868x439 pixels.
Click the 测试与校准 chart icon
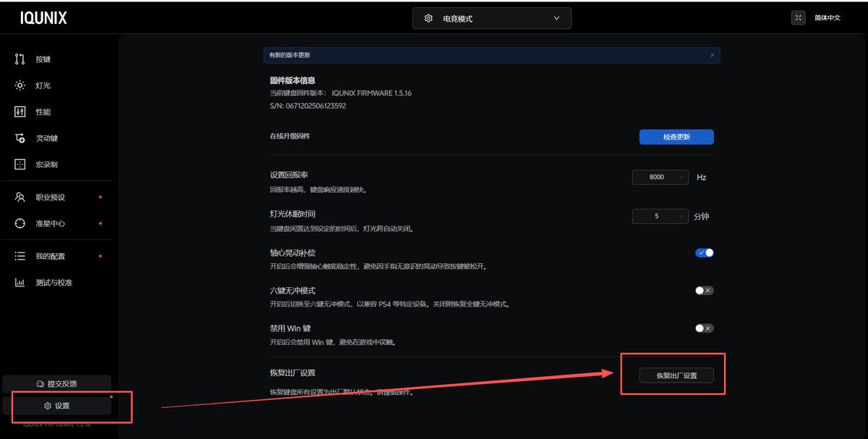(20, 283)
